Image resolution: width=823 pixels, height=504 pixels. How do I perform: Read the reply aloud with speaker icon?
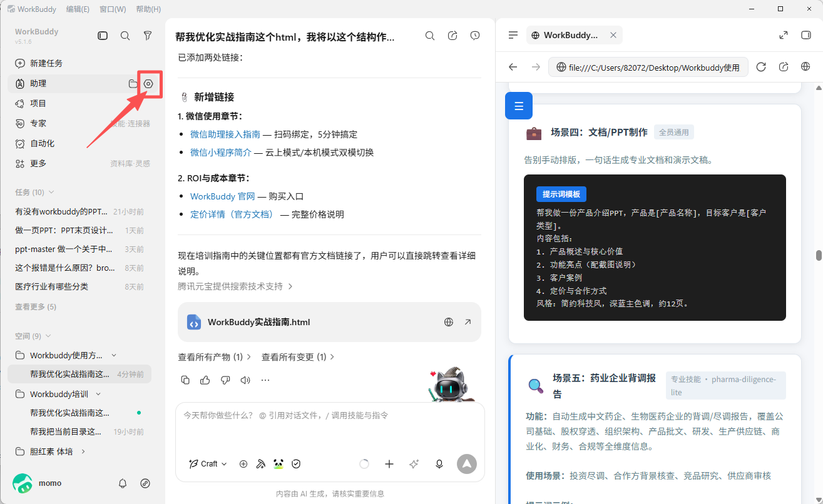[x=245, y=380]
